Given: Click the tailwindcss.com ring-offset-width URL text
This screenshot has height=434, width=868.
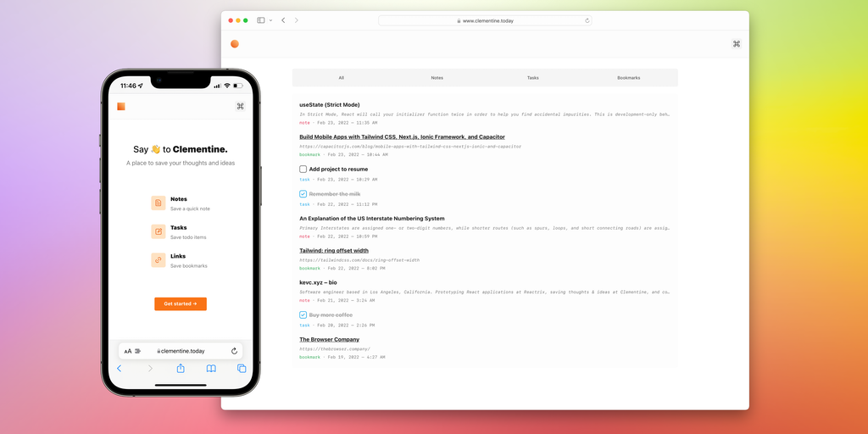Looking at the screenshot, I should point(359,259).
